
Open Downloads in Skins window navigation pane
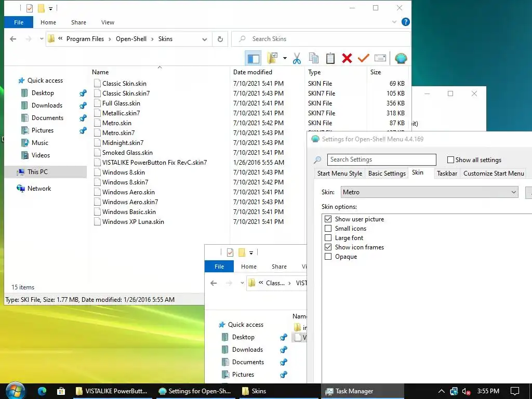(x=47, y=105)
